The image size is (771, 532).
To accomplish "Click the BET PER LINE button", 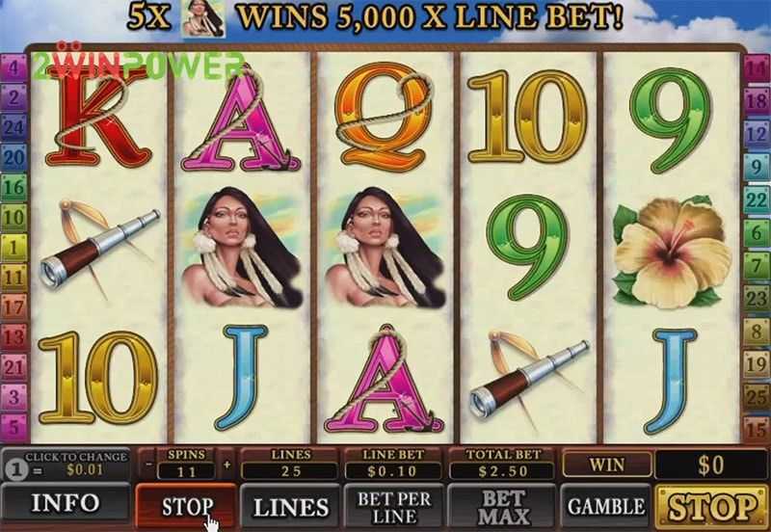I will (x=394, y=507).
